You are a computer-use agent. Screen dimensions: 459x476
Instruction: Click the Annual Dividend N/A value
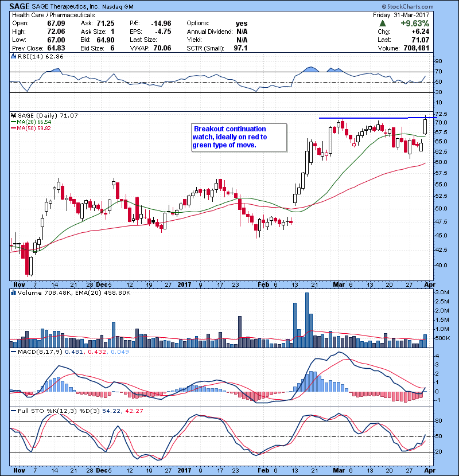point(242,32)
